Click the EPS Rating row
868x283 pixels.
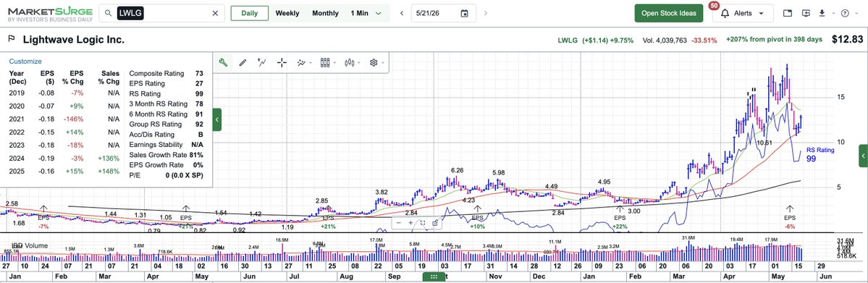click(x=166, y=84)
